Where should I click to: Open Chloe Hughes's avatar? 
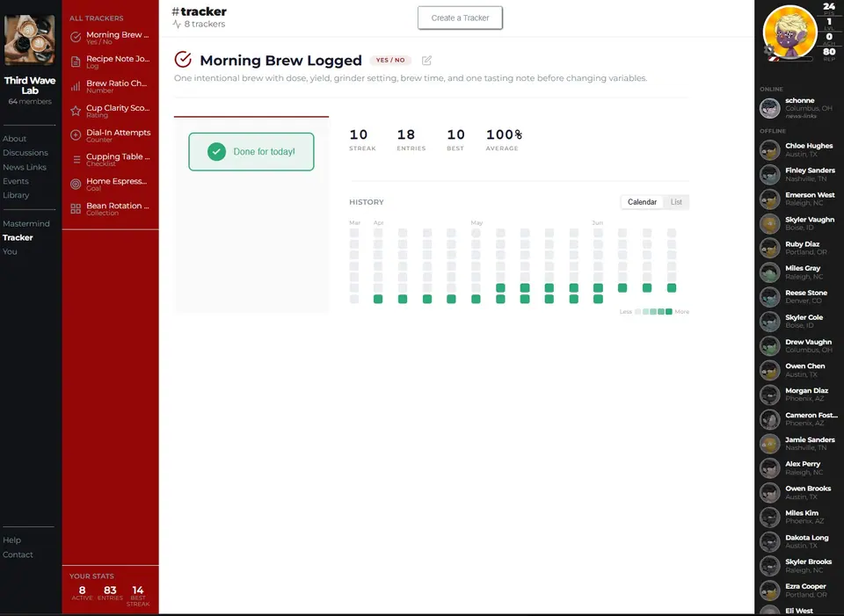click(770, 150)
